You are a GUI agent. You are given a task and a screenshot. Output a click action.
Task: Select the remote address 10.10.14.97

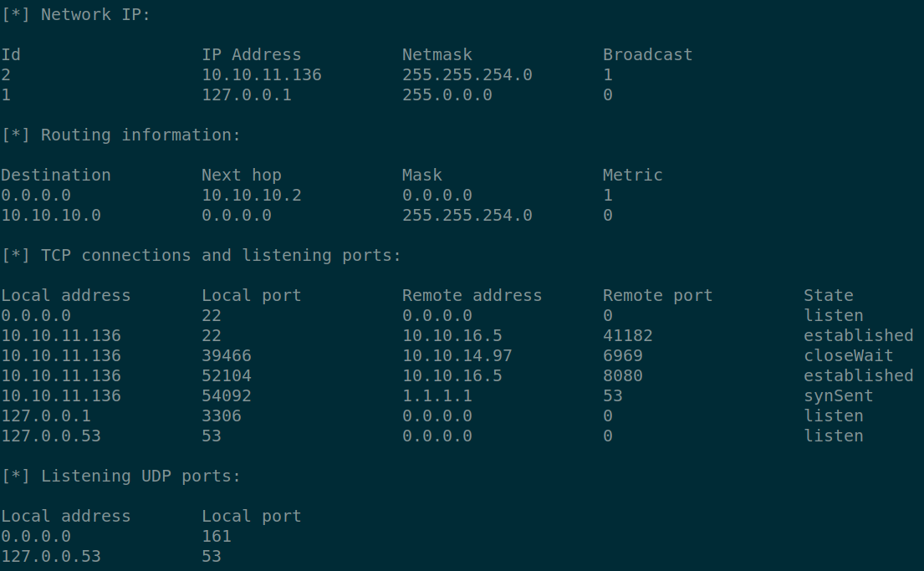click(457, 355)
